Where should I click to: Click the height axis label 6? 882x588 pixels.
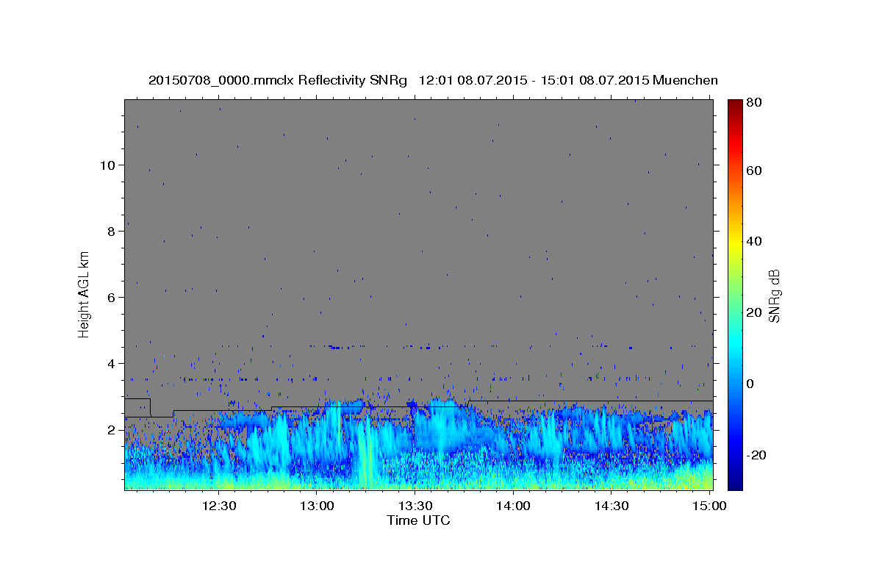pyautogui.click(x=111, y=297)
